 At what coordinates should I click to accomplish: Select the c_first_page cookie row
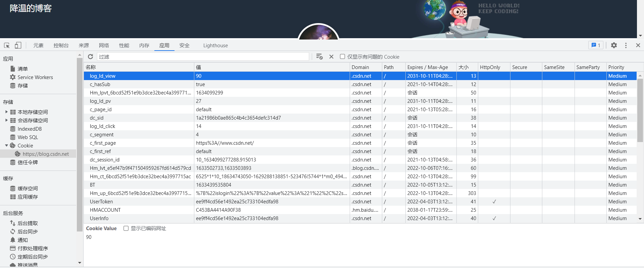click(360, 143)
